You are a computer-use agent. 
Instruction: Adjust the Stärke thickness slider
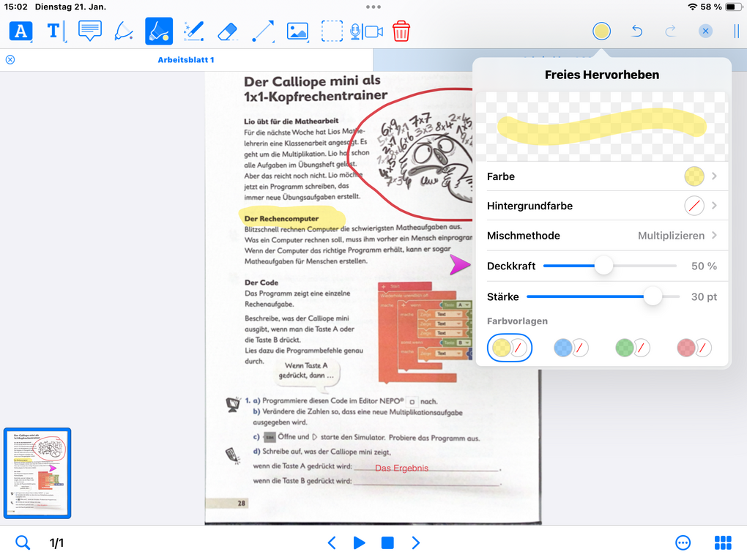[653, 296]
